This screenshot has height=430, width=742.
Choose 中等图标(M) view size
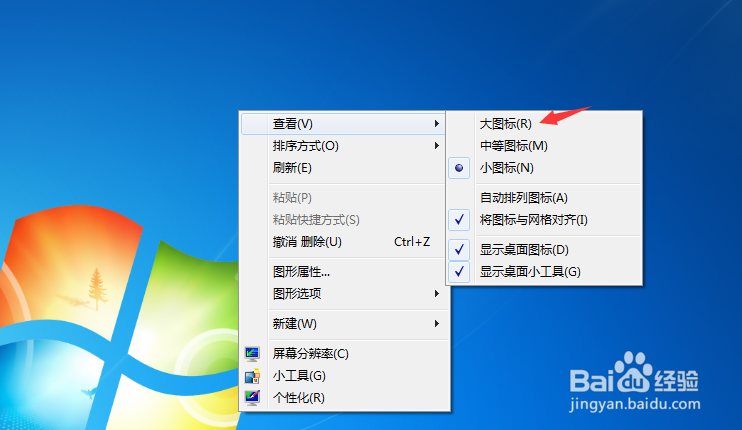(513, 146)
